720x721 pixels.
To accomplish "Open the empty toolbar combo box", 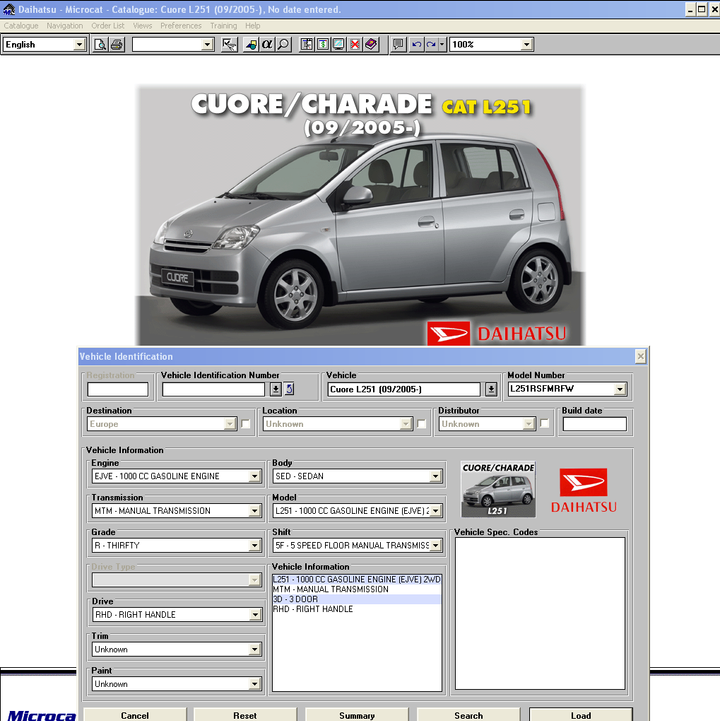I will click(x=207, y=45).
